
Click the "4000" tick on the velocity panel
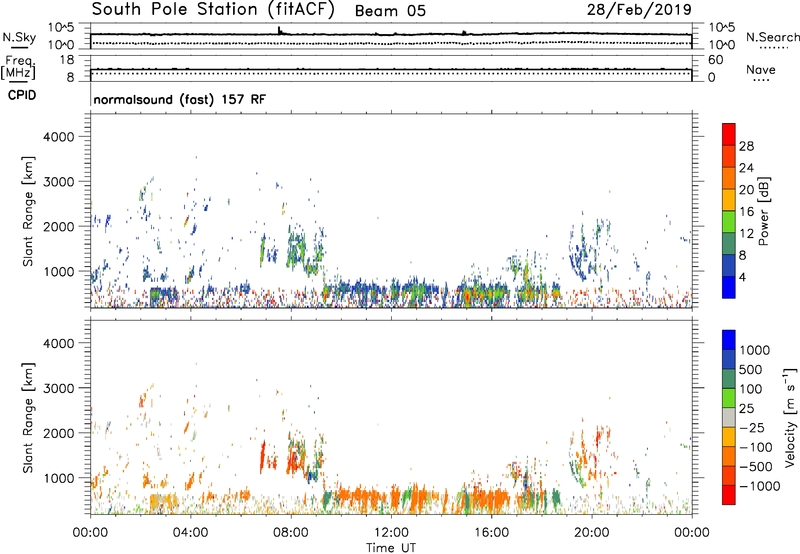[x=59, y=343]
